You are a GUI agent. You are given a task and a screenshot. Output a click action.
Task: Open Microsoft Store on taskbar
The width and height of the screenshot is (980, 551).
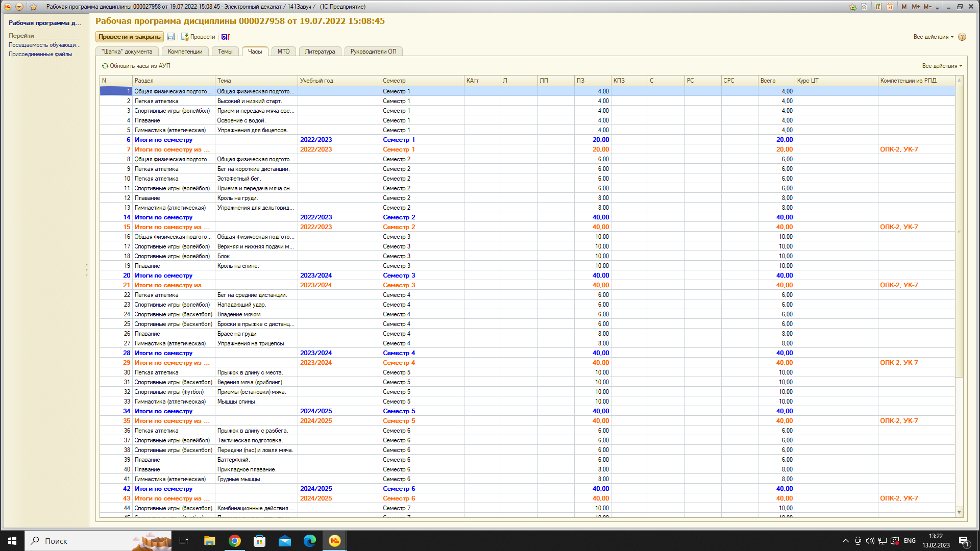pos(260,541)
